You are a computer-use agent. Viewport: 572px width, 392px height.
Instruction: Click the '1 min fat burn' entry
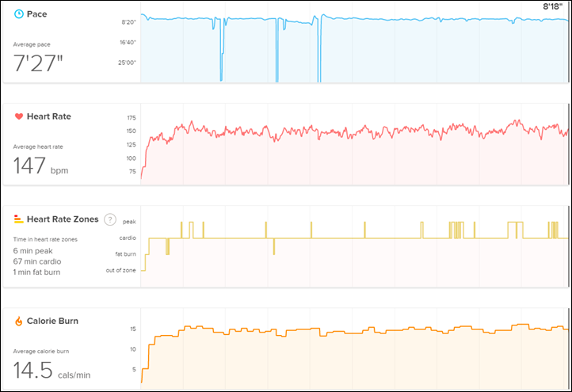pos(37,272)
